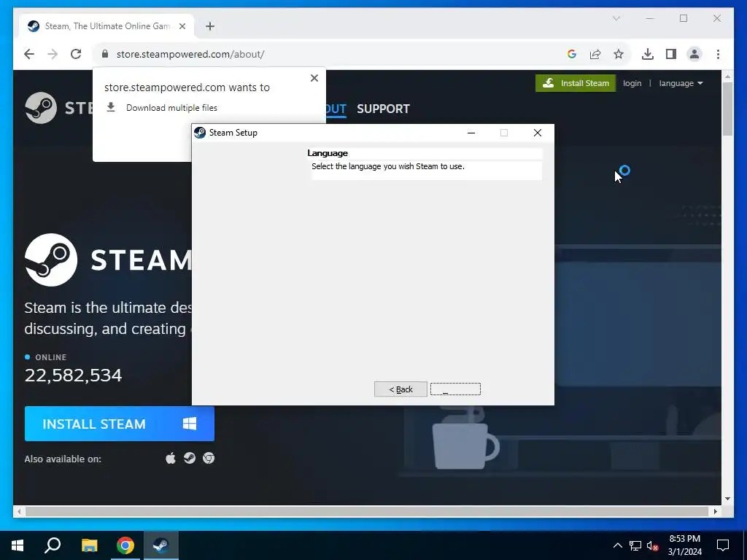
Task: Choose the SteamOS download icon
Action: pyautogui.click(x=190, y=459)
